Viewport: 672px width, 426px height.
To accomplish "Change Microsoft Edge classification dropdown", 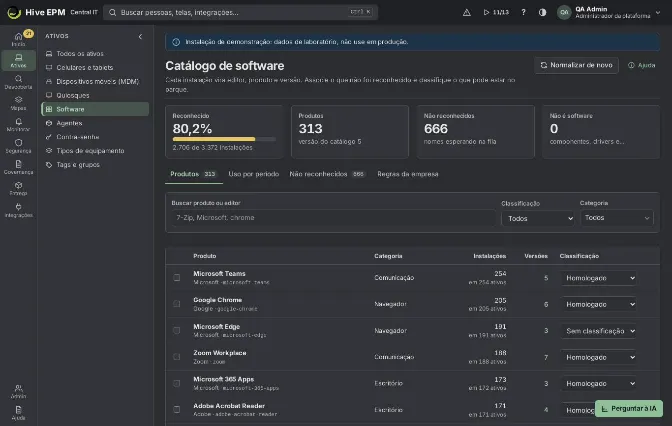I will pyautogui.click(x=599, y=331).
